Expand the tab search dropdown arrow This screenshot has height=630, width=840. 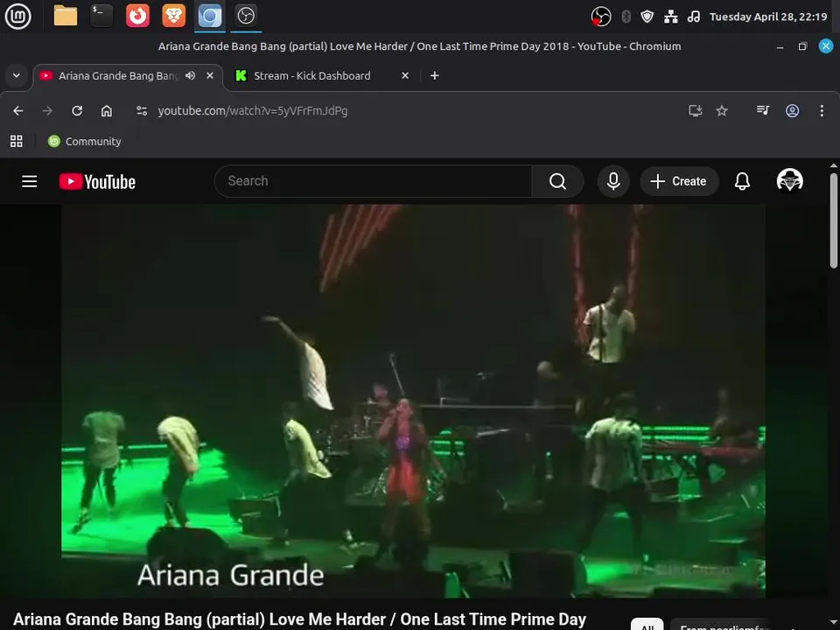pos(16,75)
